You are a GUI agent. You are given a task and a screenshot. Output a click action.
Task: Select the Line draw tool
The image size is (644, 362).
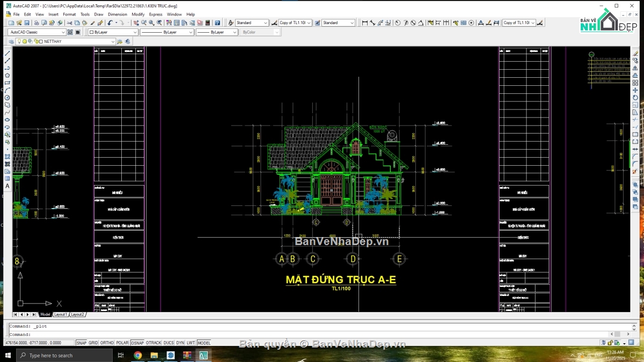[8, 54]
